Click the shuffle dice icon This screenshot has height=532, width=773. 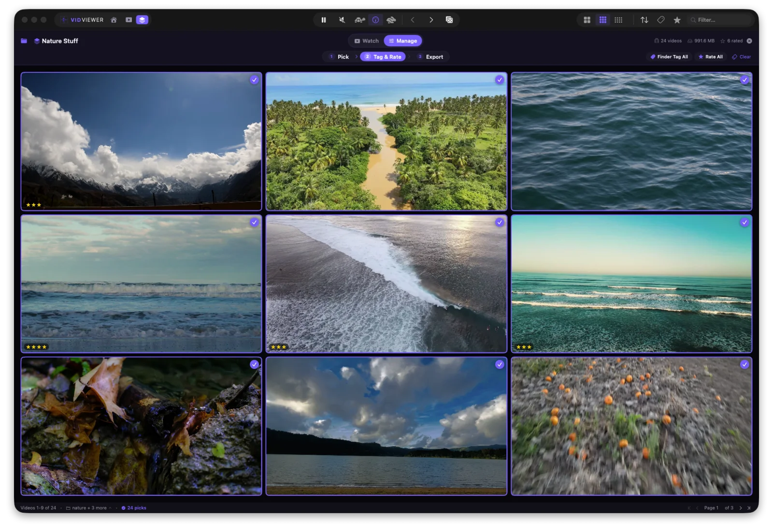(449, 20)
